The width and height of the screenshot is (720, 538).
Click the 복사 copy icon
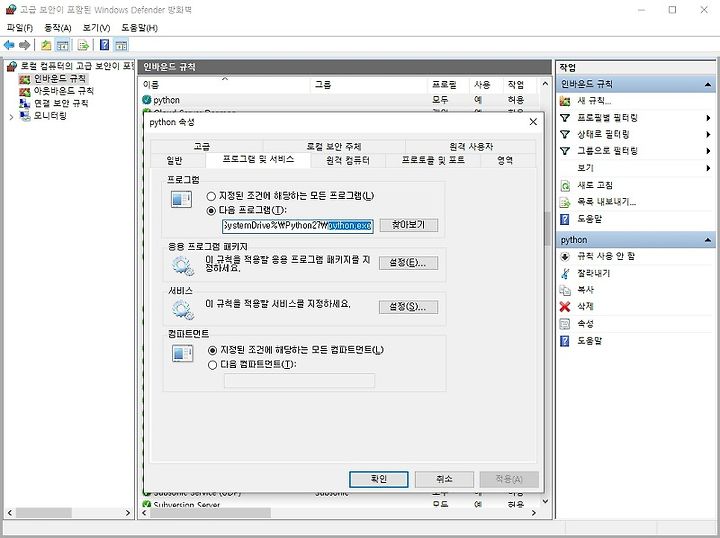(x=565, y=290)
